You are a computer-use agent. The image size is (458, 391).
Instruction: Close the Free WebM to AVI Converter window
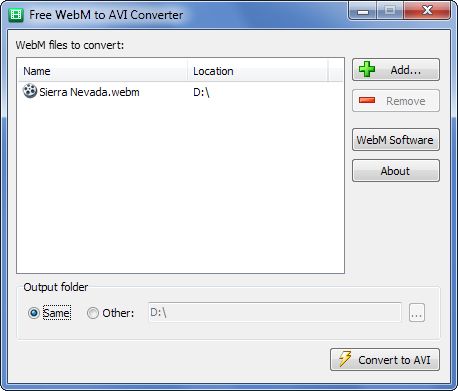pos(427,11)
